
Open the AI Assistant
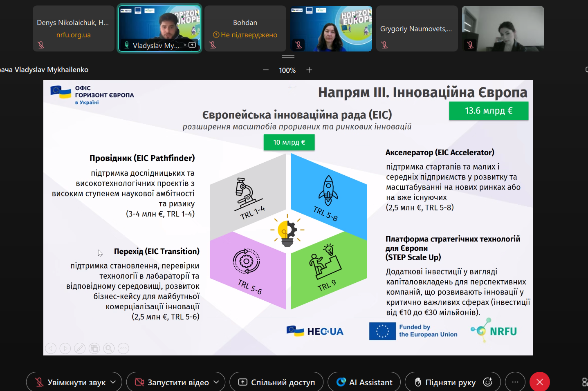364,382
